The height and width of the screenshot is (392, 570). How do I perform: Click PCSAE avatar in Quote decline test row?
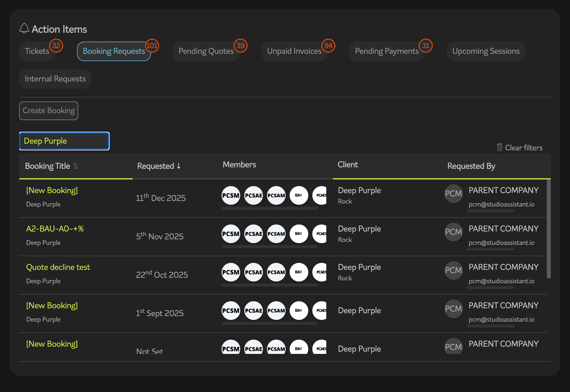(254, 272)
